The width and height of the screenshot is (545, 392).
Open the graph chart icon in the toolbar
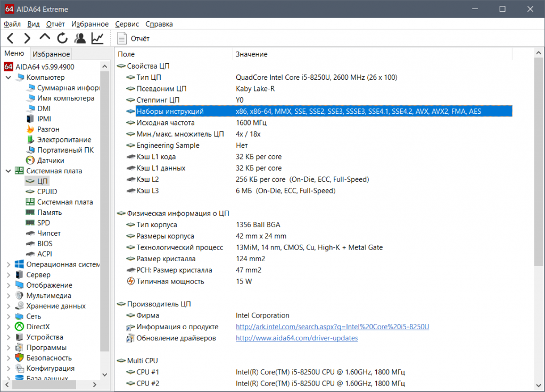[97, 38]
